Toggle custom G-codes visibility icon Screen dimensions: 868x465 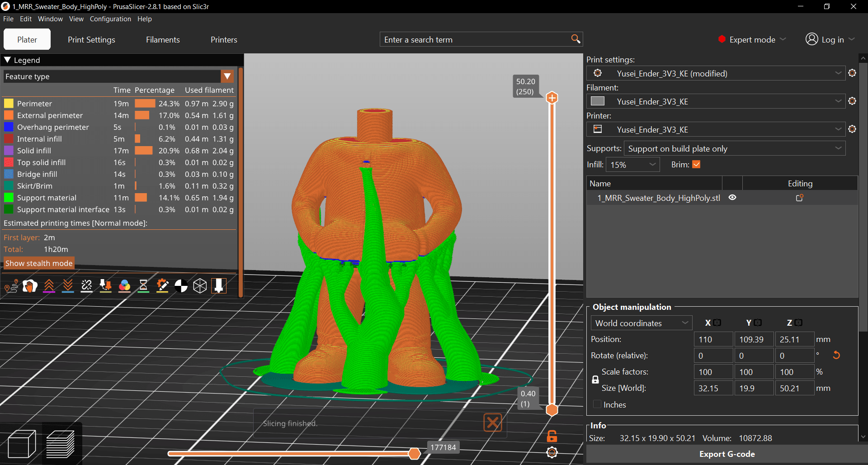click(162, 286)
